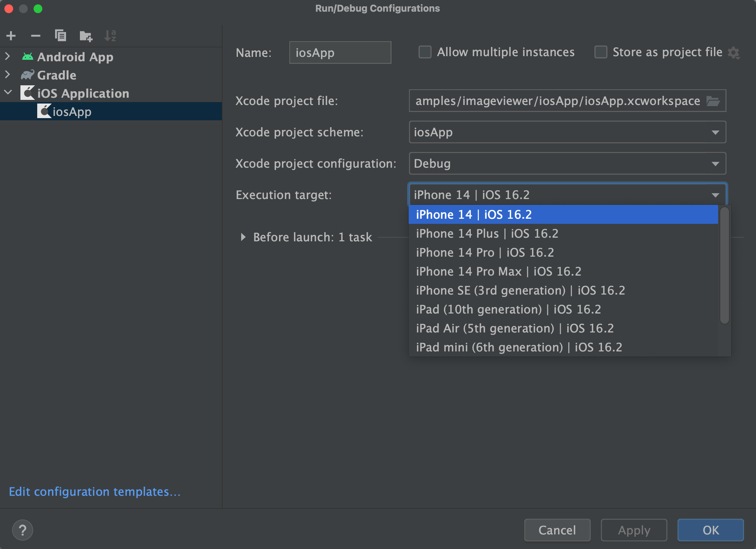
Task: Choose iPad Air (5th generation) execution target
Action: coord(514,328)
